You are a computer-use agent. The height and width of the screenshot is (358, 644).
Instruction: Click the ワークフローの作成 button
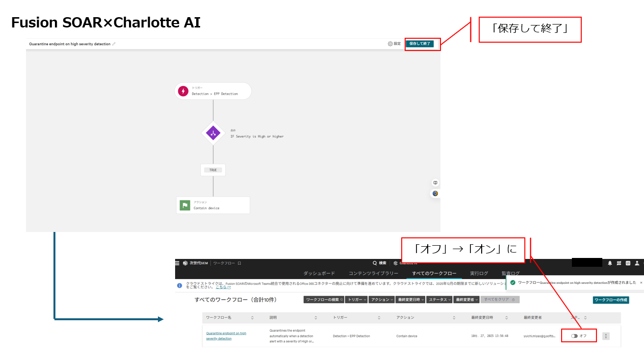coord(611,300)
